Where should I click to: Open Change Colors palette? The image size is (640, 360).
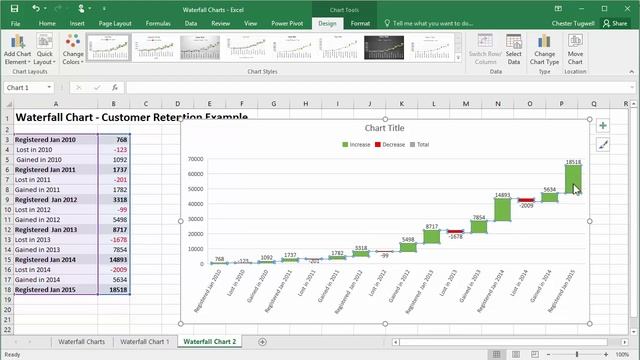pos(73,49)
